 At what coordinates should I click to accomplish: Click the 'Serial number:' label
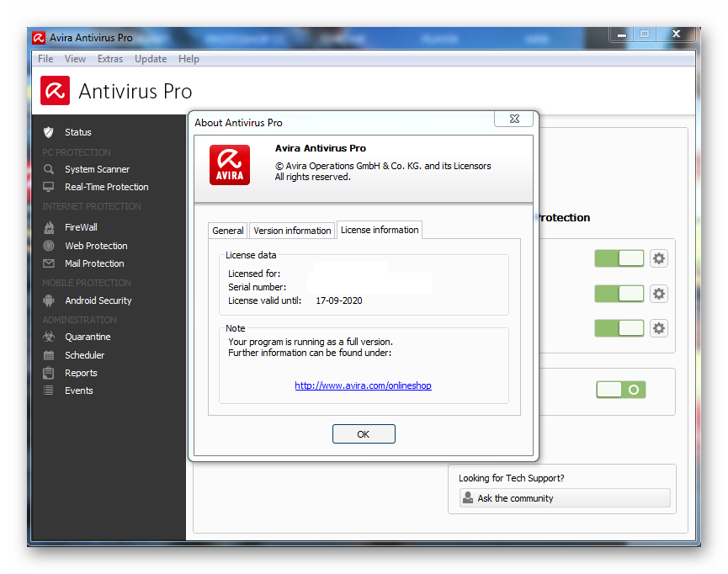point(257,287)
